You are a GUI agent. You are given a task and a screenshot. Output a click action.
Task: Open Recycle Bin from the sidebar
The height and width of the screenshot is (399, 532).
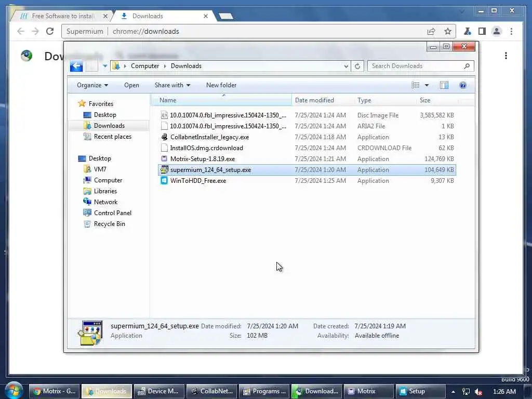(x=109, y=224)
